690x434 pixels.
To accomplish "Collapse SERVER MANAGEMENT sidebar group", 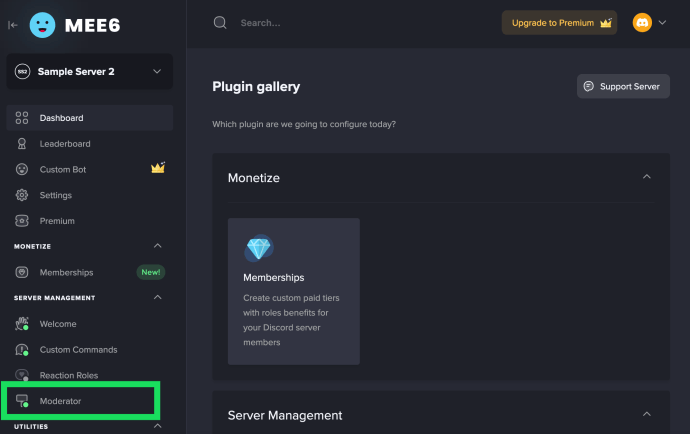I will click(x=158, y=298).
